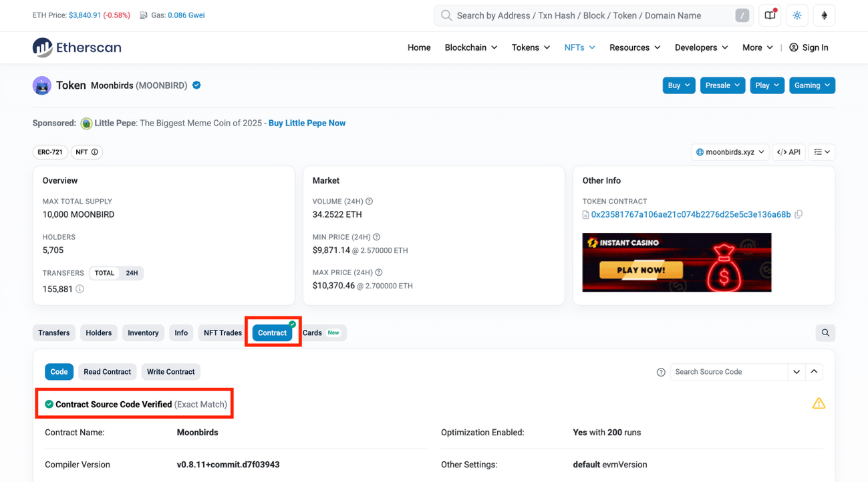Copy the token contract address
The width and height of the screenshot is (868, 482).
799,214
